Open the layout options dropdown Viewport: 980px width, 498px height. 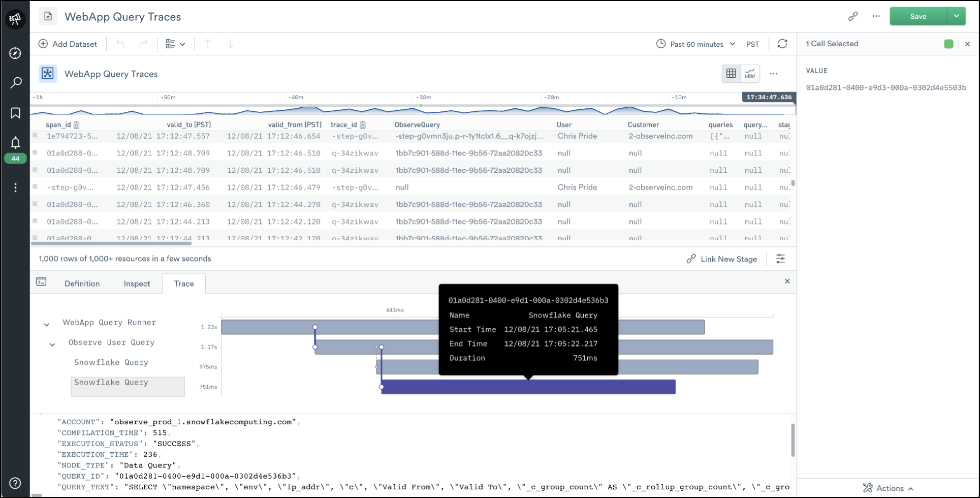[175, 44]
